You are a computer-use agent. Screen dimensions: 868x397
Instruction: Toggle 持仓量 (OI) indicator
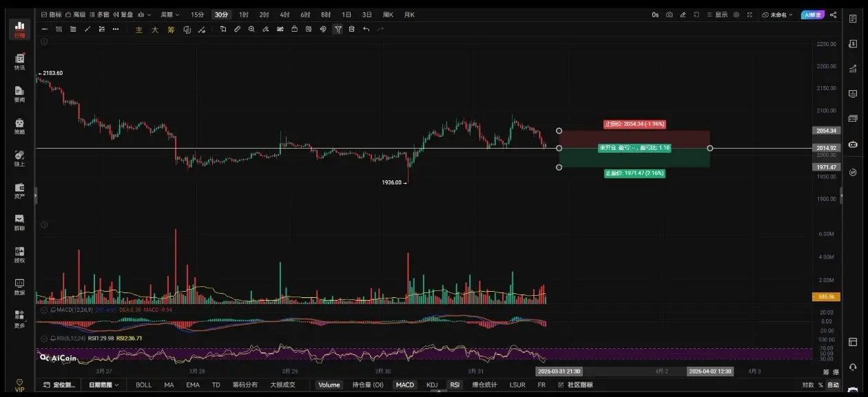tap(368, 385)
